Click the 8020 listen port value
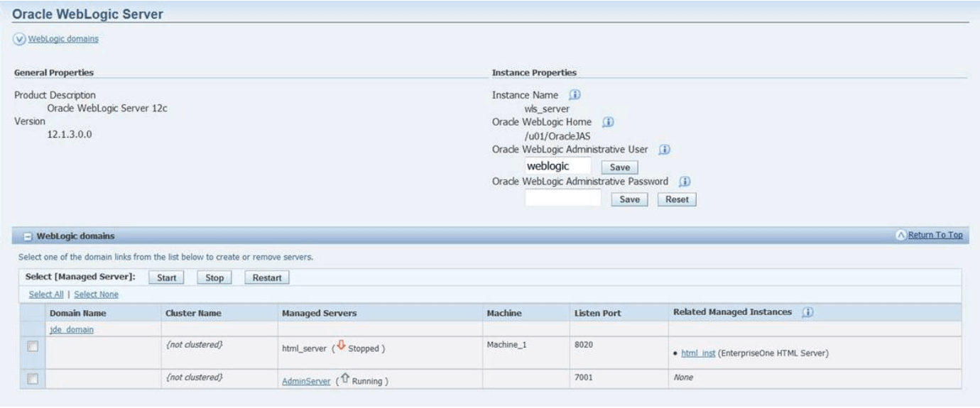Screen dimensions: 980x408 [x=584, y=343]
